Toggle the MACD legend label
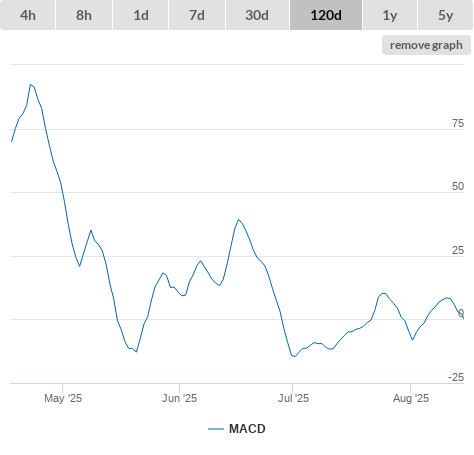This screenshot has width=474, height=455. (247, 429)
